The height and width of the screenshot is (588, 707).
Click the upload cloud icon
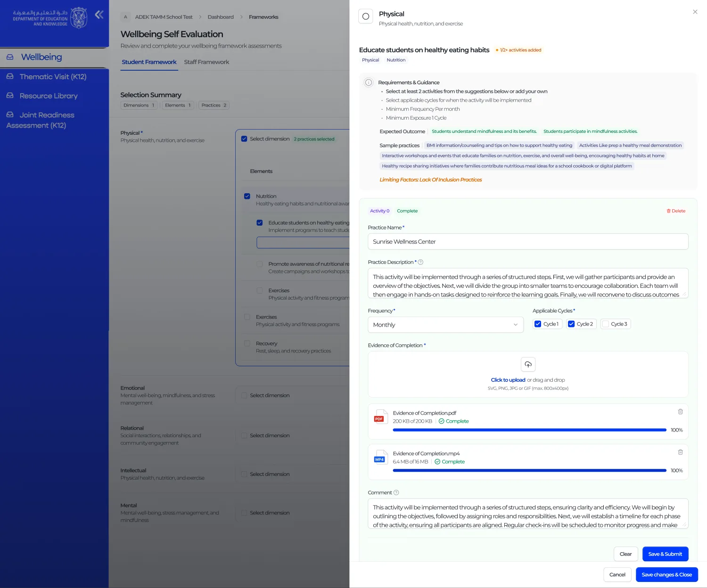click(528, 364)
